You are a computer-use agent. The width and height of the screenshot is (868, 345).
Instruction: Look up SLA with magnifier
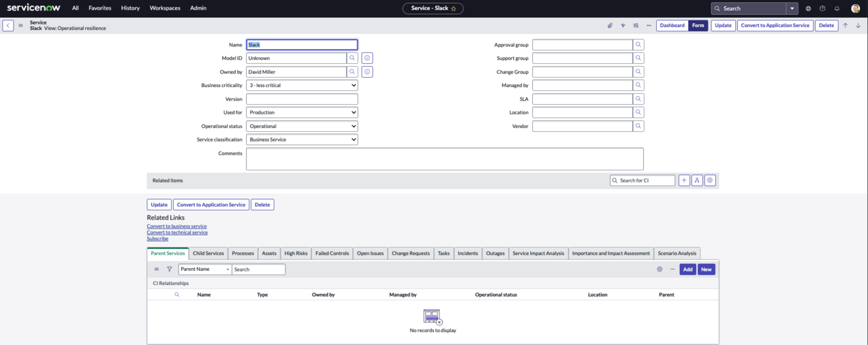click(638, 99)
